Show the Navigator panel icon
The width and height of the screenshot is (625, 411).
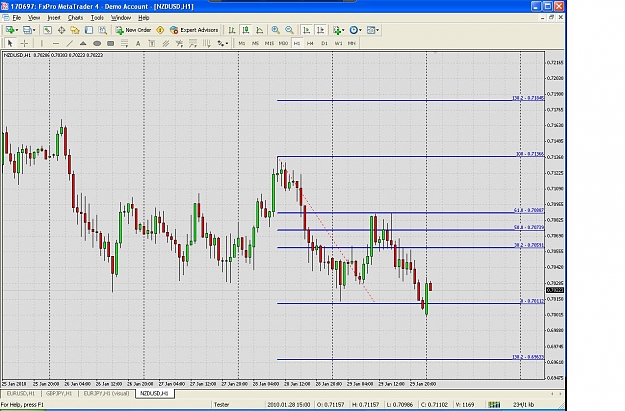(75, 30)
